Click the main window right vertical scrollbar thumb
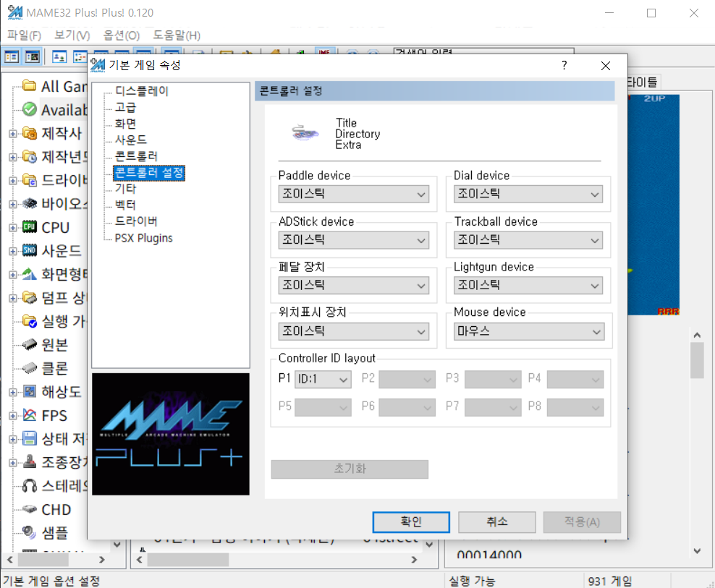 [697, 361]
